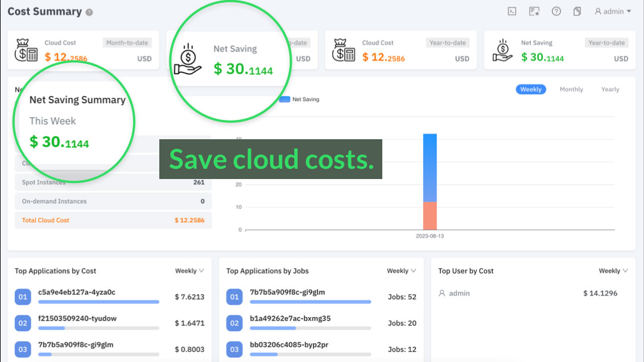Open help via the question mark icon
Screen dimensions: 644x362
[556, 11]
